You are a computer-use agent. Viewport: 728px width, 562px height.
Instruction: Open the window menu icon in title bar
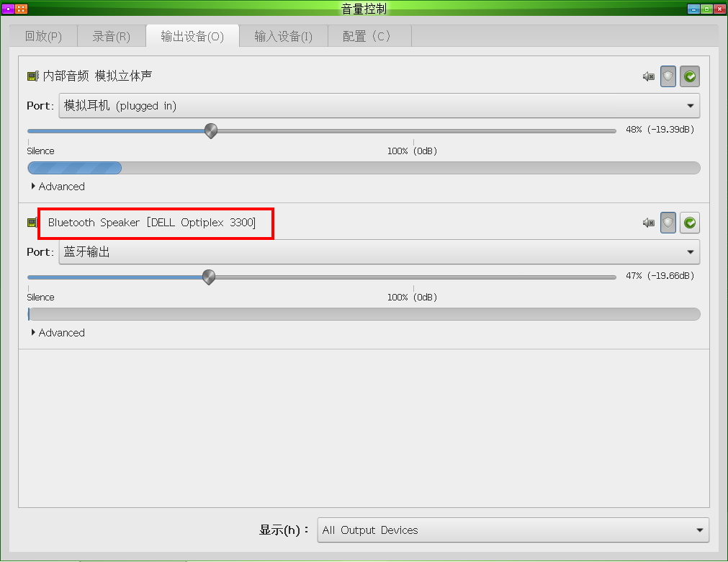click(x=9, y=9)
